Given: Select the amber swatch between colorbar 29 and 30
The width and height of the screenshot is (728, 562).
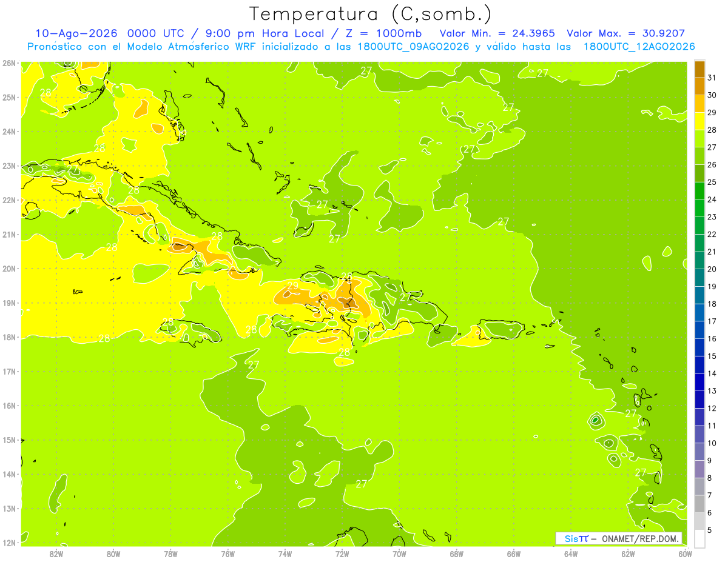Looking at the screenshot, I should pos(699,104).
